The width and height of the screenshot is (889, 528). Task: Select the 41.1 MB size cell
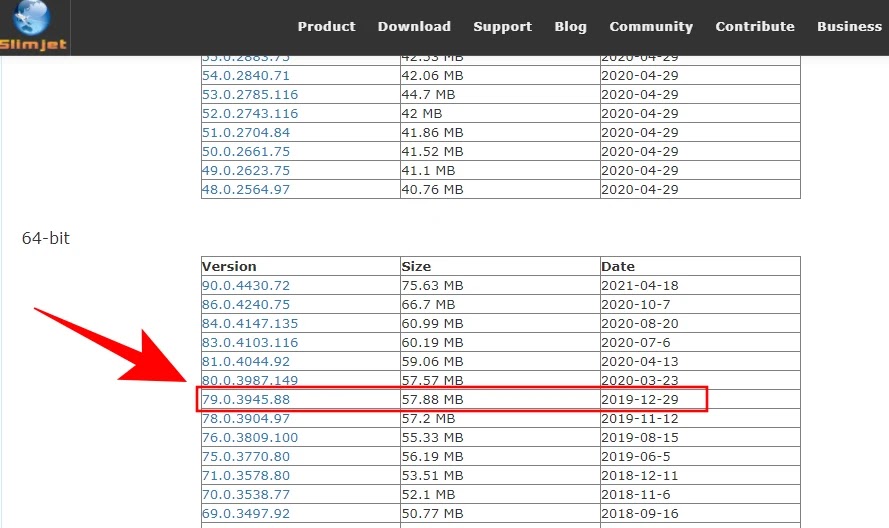500,171
